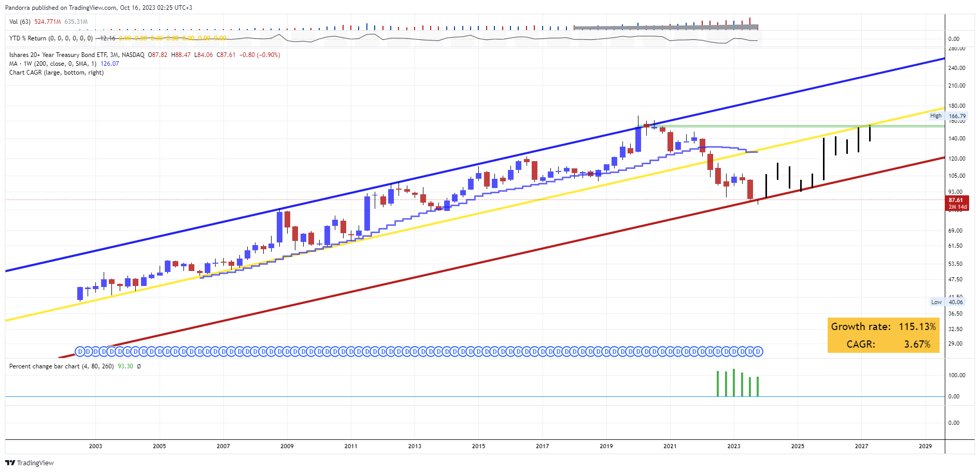Click the MA value 126.07
The image size is (980, 472).
pyautogui.click(x=109, y=64)
